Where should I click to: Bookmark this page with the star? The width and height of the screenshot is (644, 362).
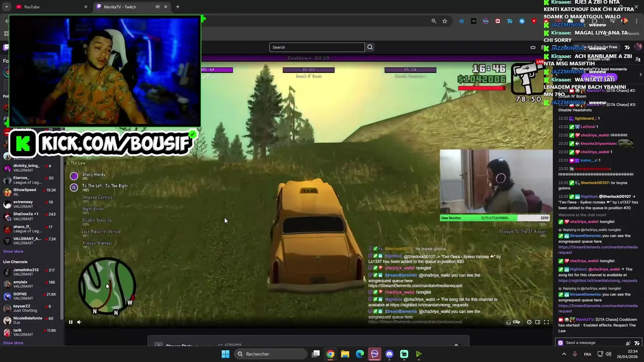(x=445, y=21)
